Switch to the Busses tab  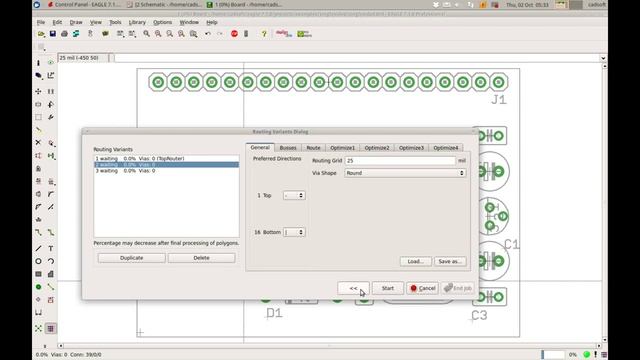[x=288, y=148]
